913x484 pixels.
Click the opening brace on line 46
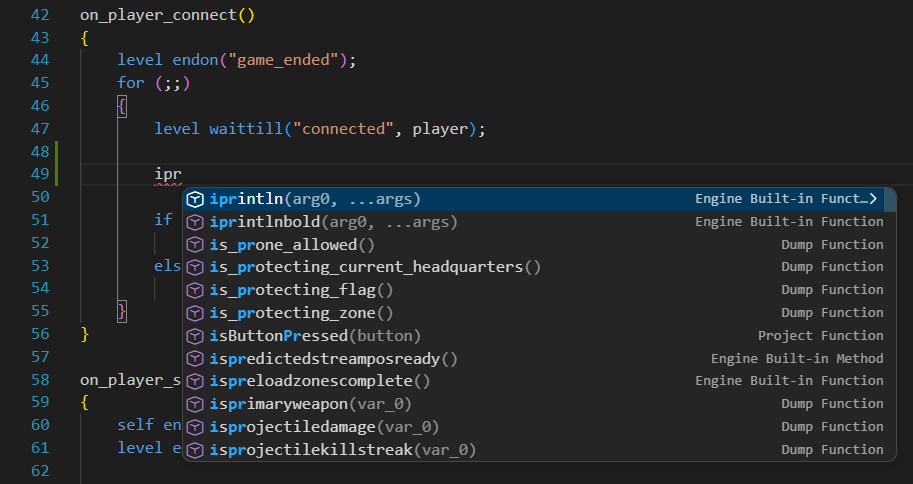[x=122, y=106]
